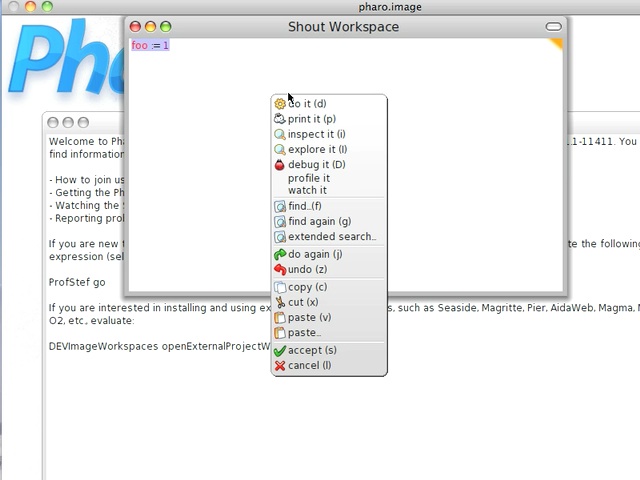Choose 'cut (x)' menu entry

tap(329, 302)
